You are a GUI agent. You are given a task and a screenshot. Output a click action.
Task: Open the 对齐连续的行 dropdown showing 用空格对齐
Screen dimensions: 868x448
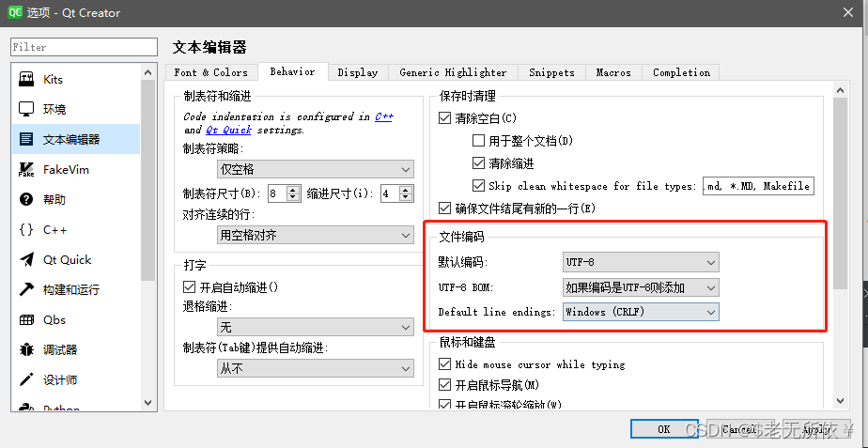(x=315, y=236)
